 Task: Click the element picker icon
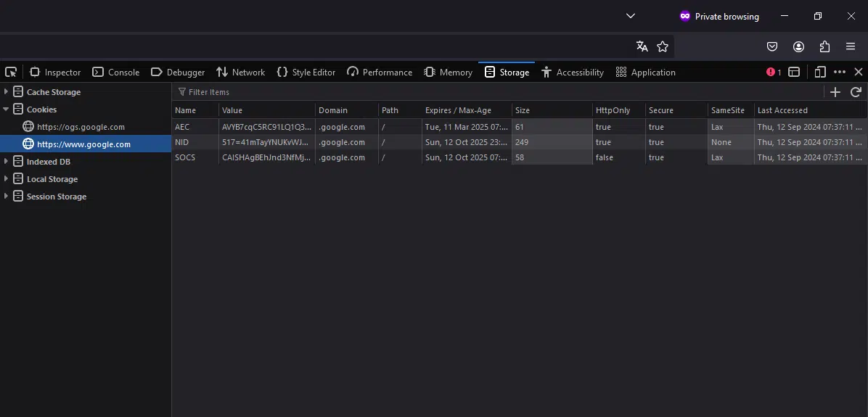pos(11,72)
